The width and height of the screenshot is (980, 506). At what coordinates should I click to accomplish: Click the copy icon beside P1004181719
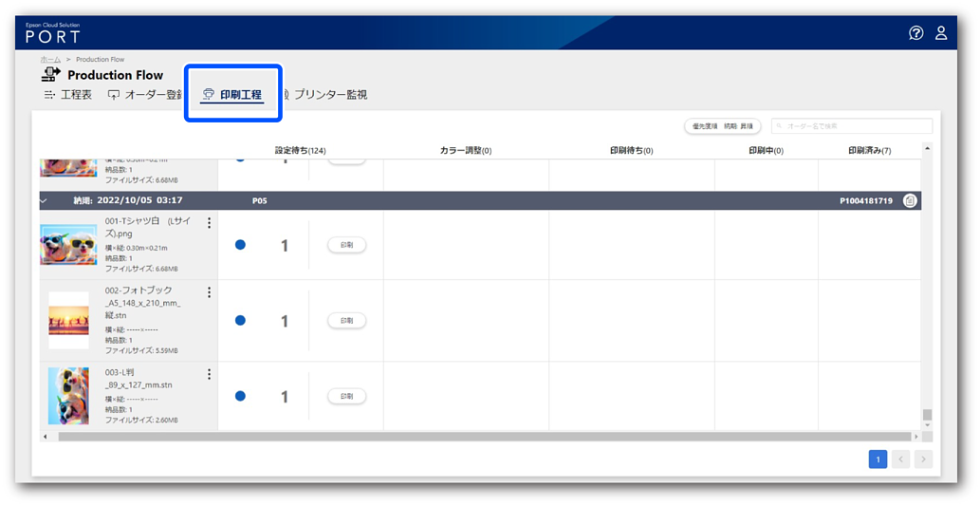(x=910, y=201)
